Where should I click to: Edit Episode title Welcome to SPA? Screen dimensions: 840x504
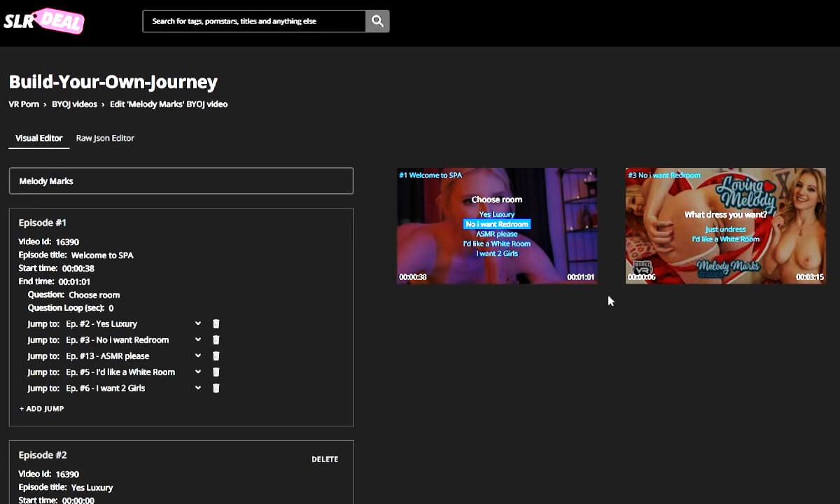click(x=102, y=255)
